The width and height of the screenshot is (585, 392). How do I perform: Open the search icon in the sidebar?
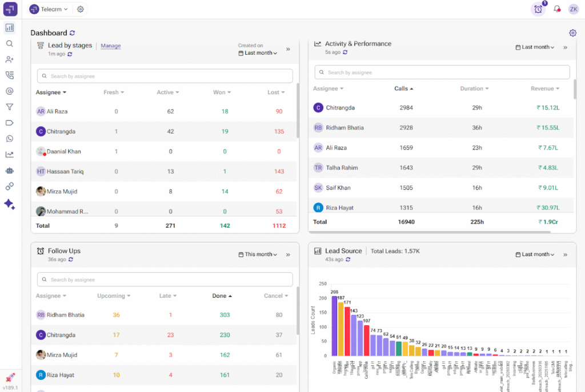(x=9, y=43)
